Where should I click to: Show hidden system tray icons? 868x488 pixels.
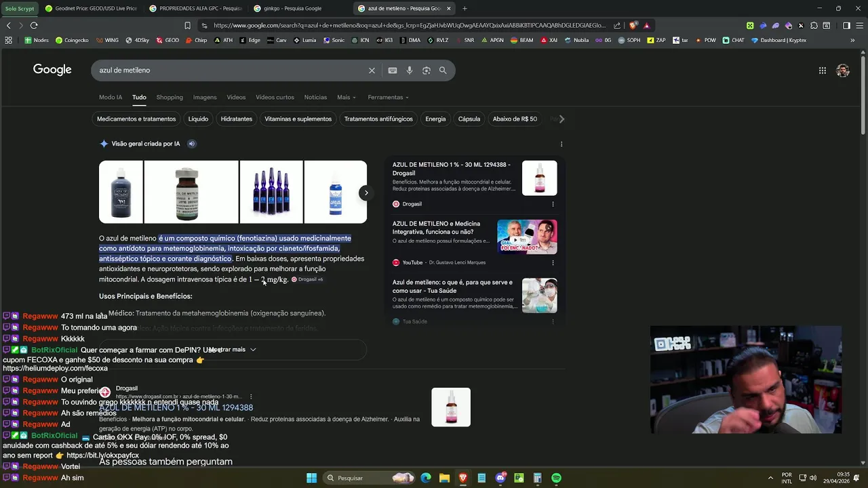coord(770,478)
